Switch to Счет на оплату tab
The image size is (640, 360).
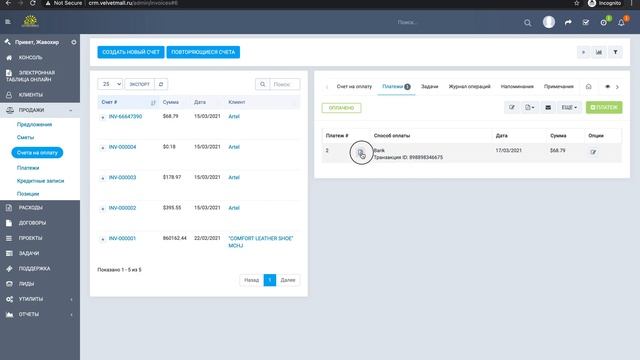[354, 87]
